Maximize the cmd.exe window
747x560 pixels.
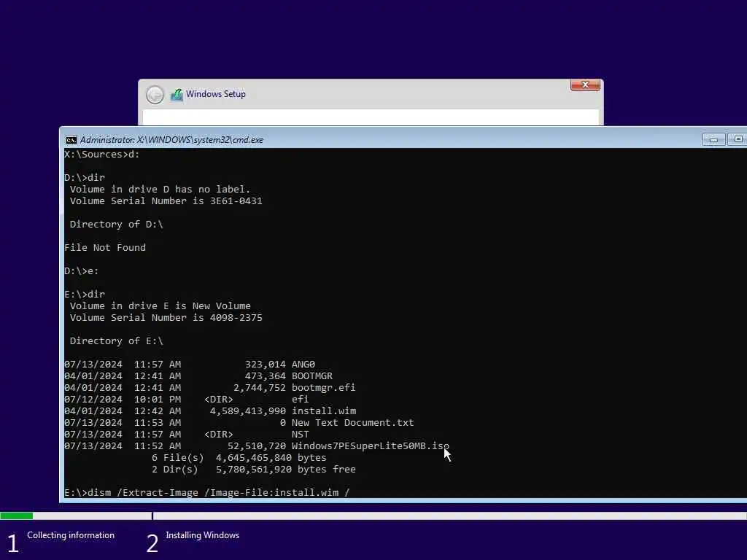[738, 139]
